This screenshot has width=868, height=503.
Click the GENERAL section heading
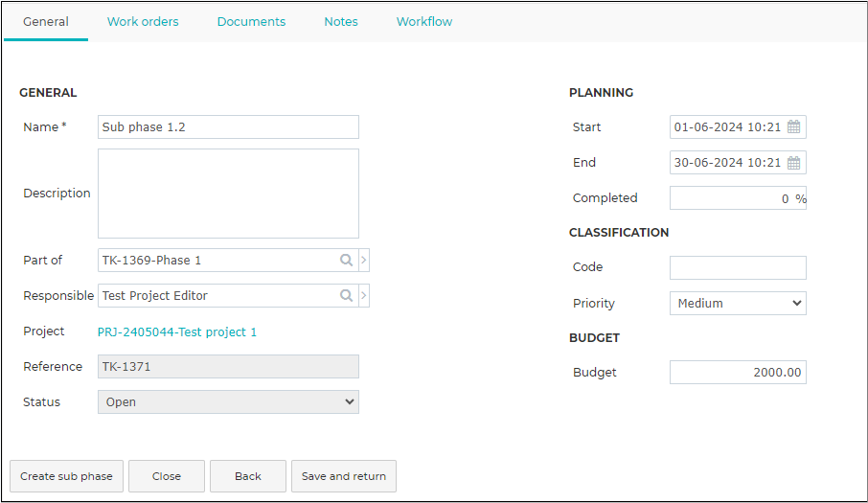tap(48, 92)
